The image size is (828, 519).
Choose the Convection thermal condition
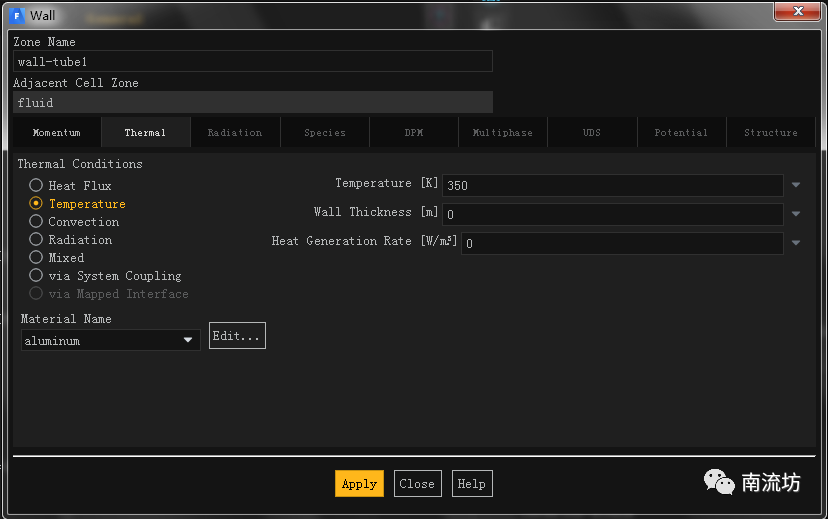(36, 222)
